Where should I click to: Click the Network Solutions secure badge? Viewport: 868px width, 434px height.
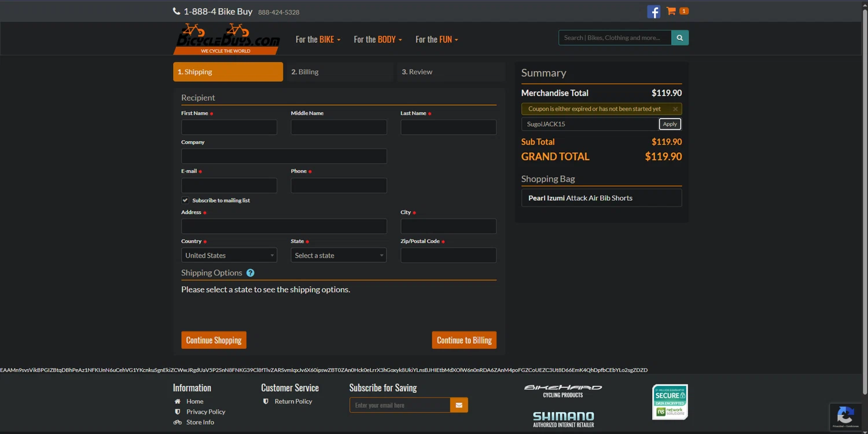[670, 402]
